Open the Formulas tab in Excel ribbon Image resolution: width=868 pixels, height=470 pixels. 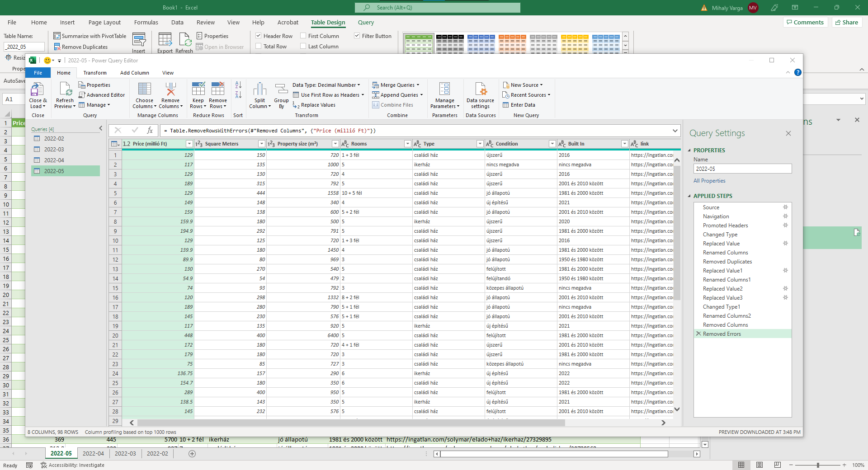pos(146,22)
